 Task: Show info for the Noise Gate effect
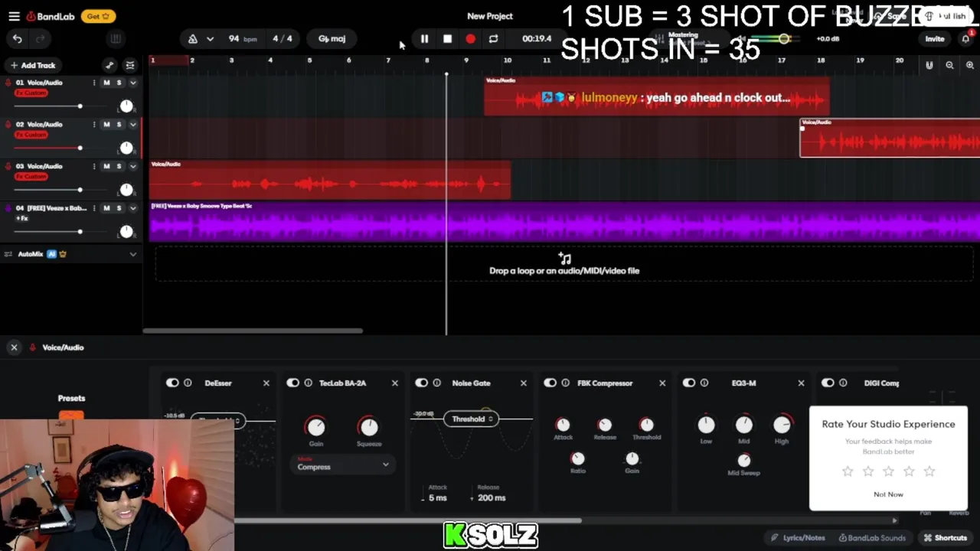pos(437,383)
